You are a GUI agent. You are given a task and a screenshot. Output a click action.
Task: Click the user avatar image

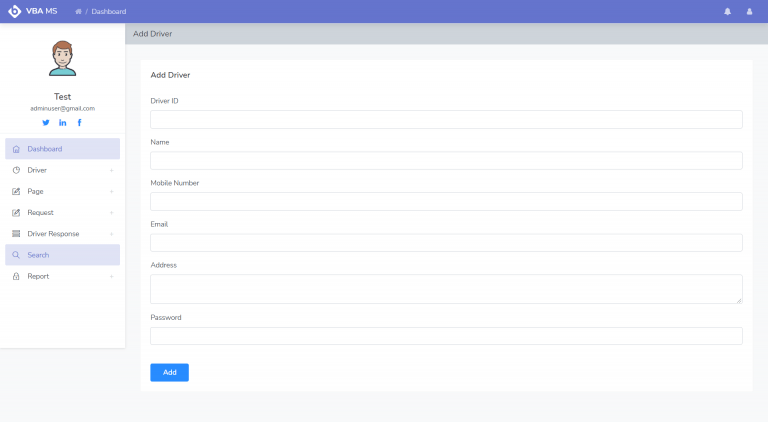62,59
